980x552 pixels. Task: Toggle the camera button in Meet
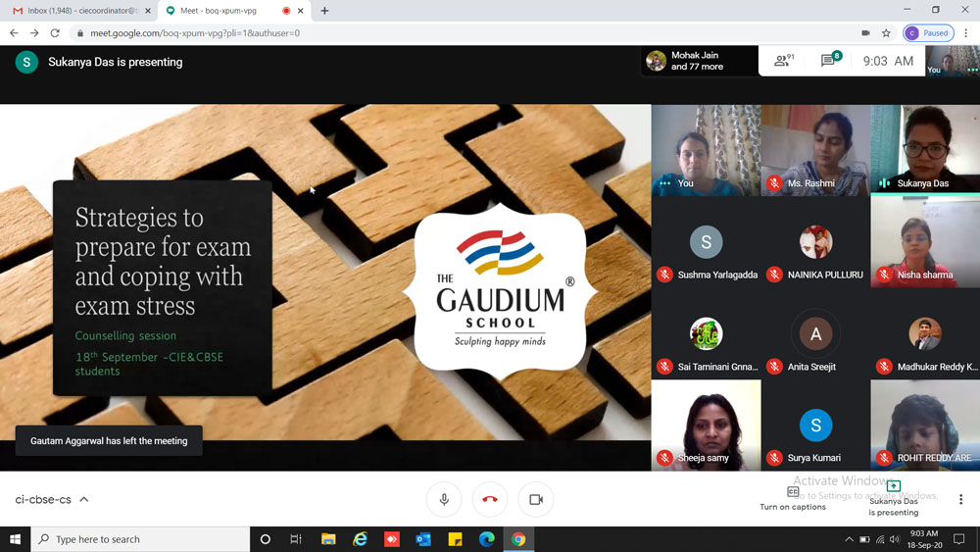pyautogui.click(x=536, y=499)
